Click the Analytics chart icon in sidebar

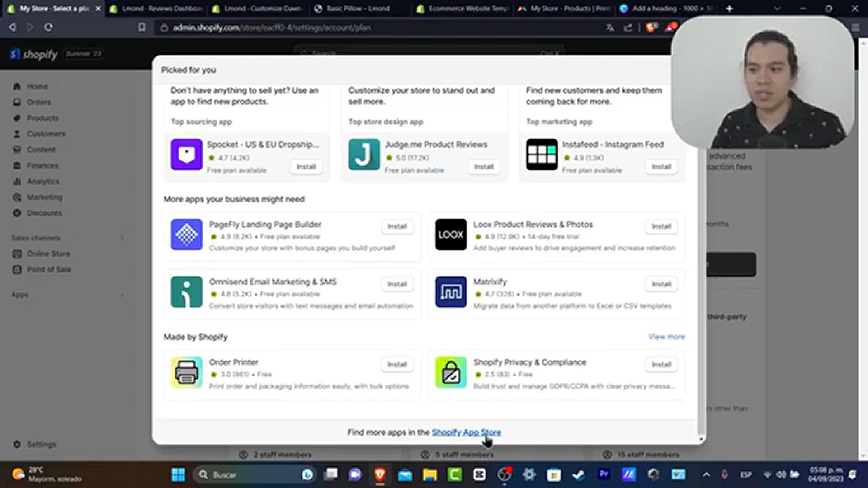click(17, 181)
